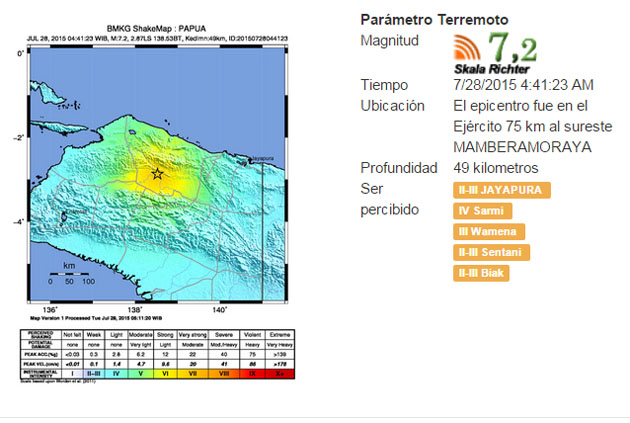630x423 pixels.
Task: Choose the II-III Biak intensity badge
Action: click(x=481, y=273)
